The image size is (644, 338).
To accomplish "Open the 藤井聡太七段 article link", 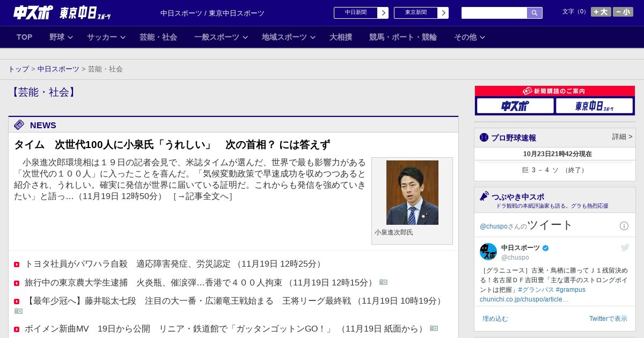I will (188, 301).
